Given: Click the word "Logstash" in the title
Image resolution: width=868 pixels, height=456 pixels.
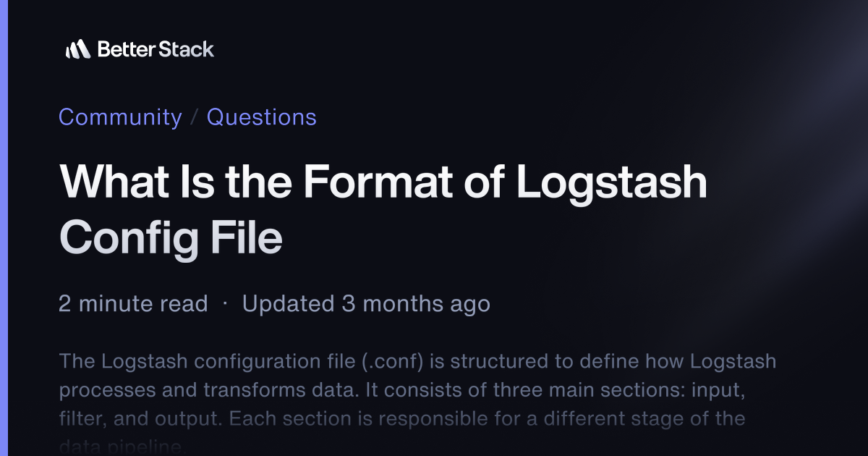Looking at the screenshot, I should [x=611, y=182].
